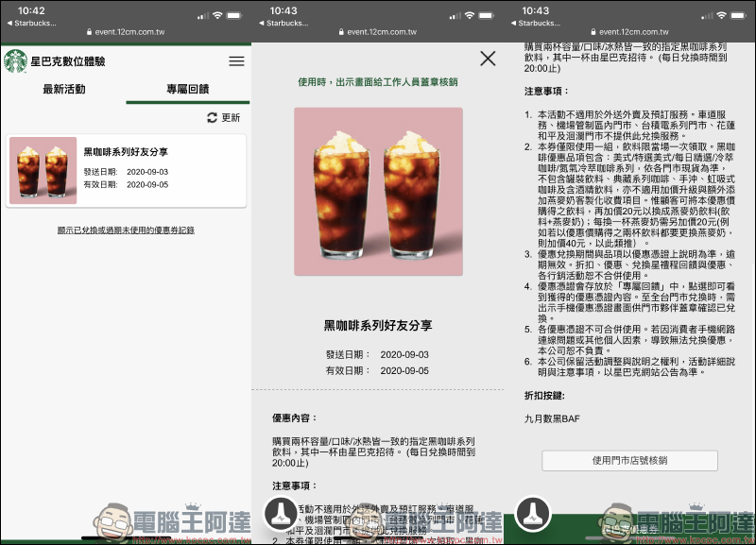Click the 更新 refresh icon
The width and height of the screenshot is (756, 545).
(212, 118)
